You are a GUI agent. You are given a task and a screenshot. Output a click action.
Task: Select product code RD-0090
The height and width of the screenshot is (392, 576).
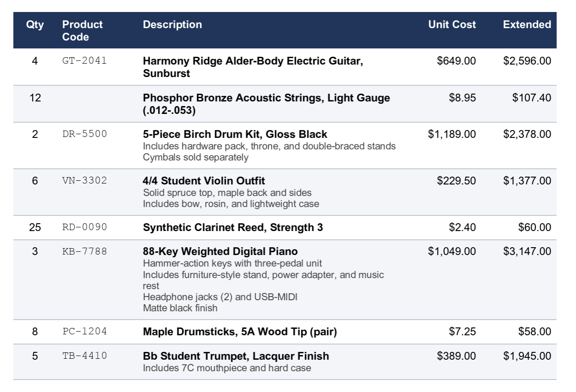coord(84,227)
